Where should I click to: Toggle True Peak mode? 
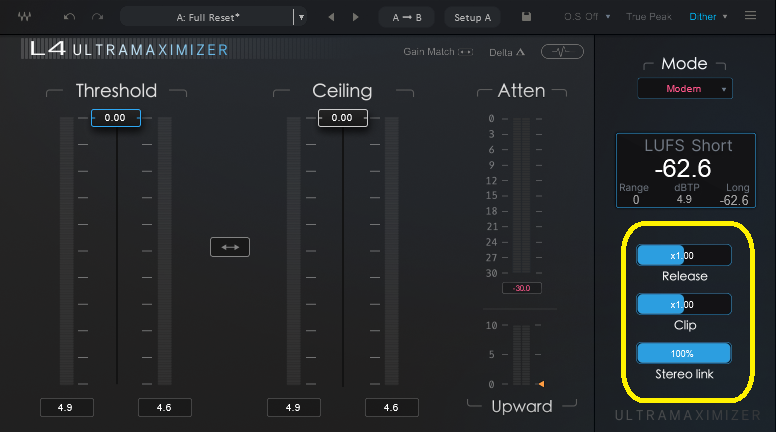click(x=649, y=17)
